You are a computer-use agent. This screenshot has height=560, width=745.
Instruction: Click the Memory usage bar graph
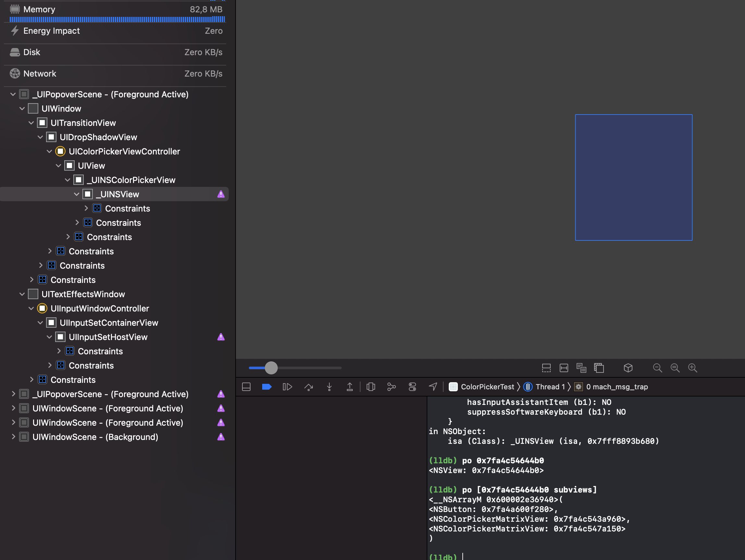(x=117, y=19)
